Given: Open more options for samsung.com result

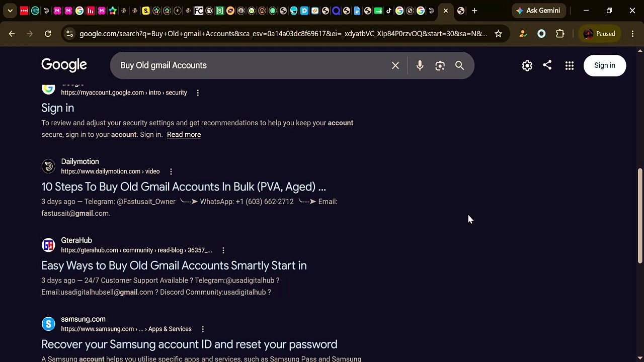Looking at the screenshot, I should [x=203, y=329].
